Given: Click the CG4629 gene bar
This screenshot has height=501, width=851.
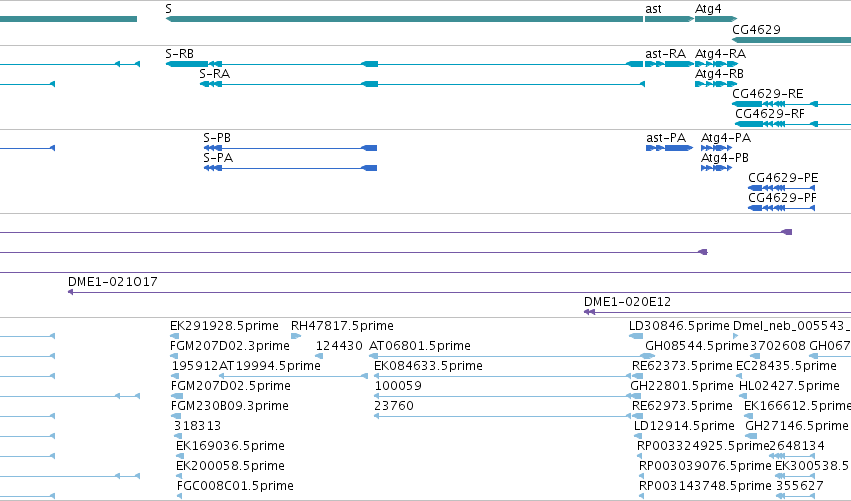Looking at the screenshot, I should (791, 40).
